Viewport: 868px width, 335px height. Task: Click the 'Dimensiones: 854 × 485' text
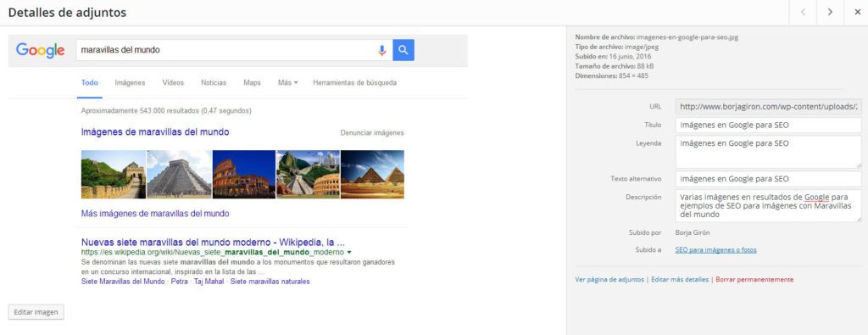click(611, 75)
